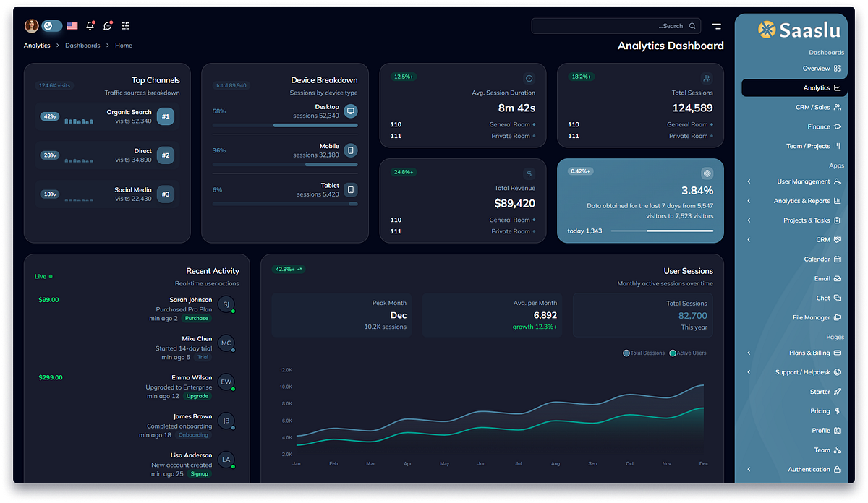The width and height of the screenshot is (868, 503).
Task: Open the Chat app in sidebar
Action: point(793,298)
